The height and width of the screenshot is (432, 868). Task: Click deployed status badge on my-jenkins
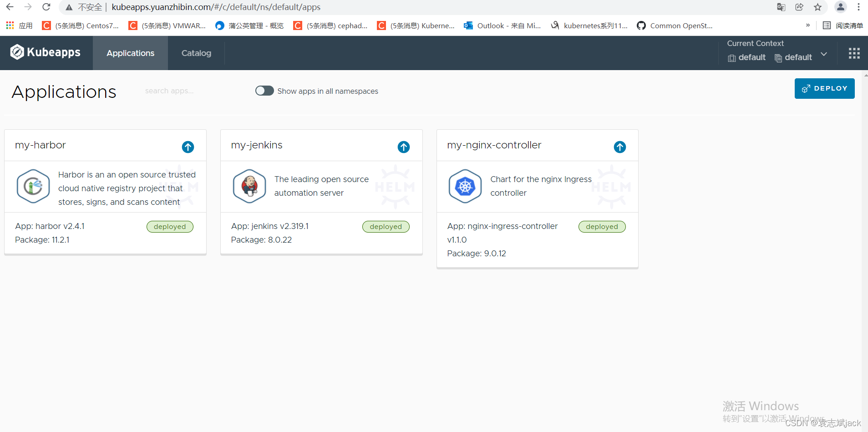coord(386,227)
